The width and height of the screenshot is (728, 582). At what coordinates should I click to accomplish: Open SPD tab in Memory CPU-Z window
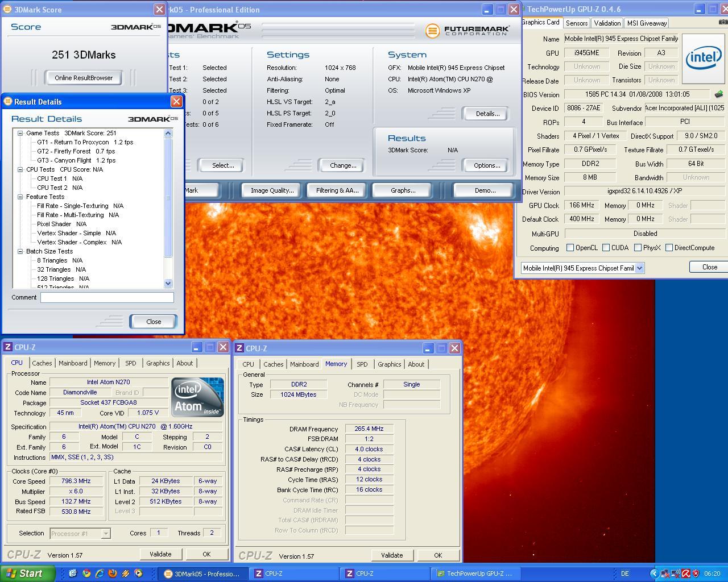click(362, 364)
